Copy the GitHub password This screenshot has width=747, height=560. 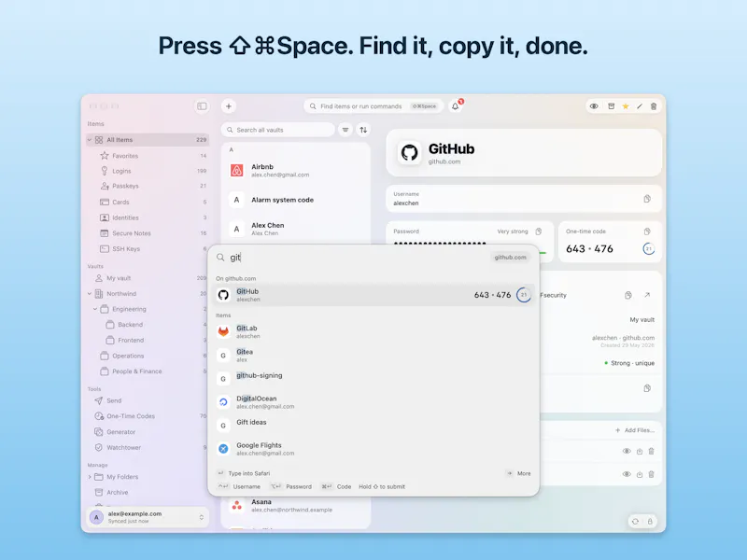[x=539, y=231]
